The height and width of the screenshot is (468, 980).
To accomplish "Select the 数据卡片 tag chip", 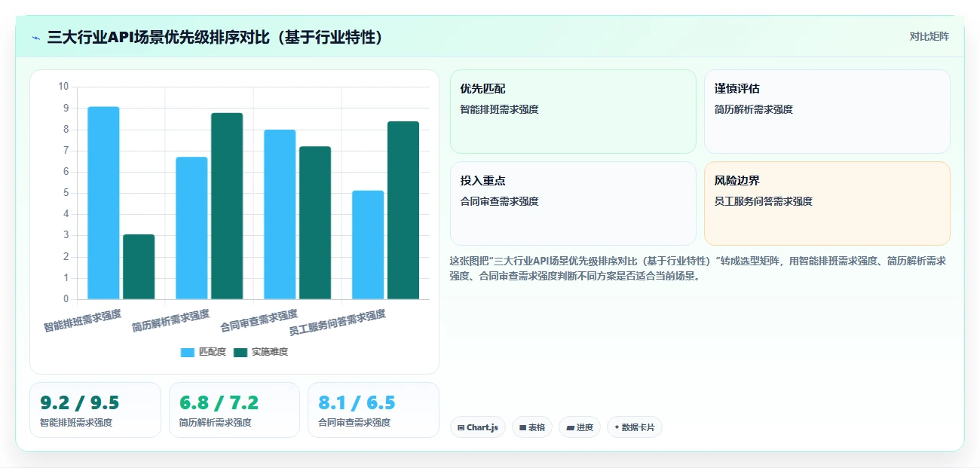I will (635, 427).
